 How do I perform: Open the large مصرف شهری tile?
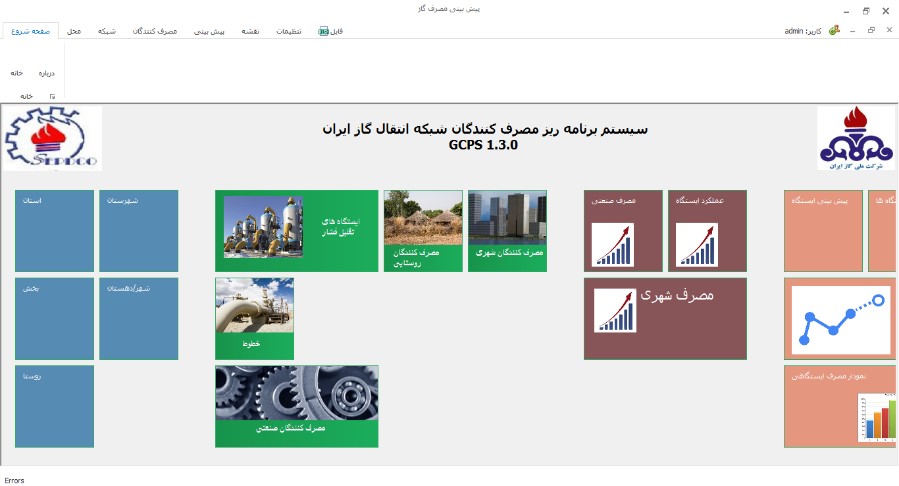(x=665, y=319)
